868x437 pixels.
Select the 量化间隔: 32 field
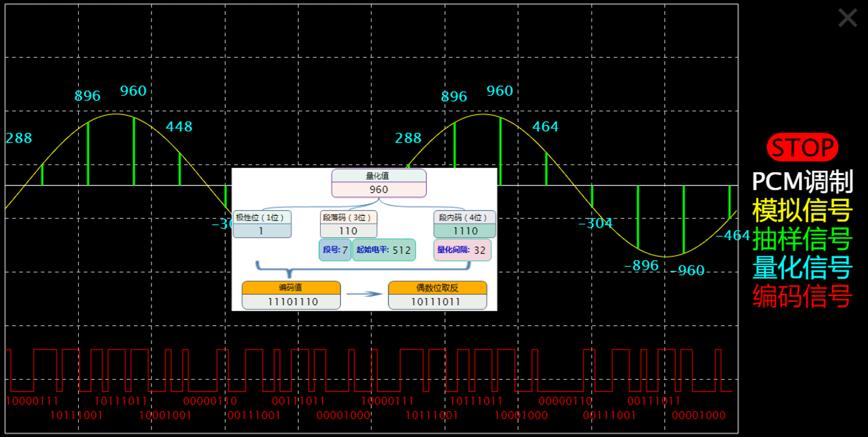click(x=462, y=250)
